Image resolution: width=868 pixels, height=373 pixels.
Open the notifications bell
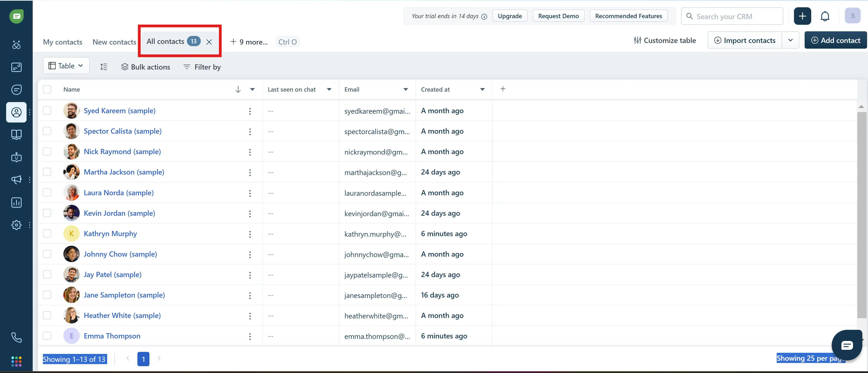[x=825, y=16]
